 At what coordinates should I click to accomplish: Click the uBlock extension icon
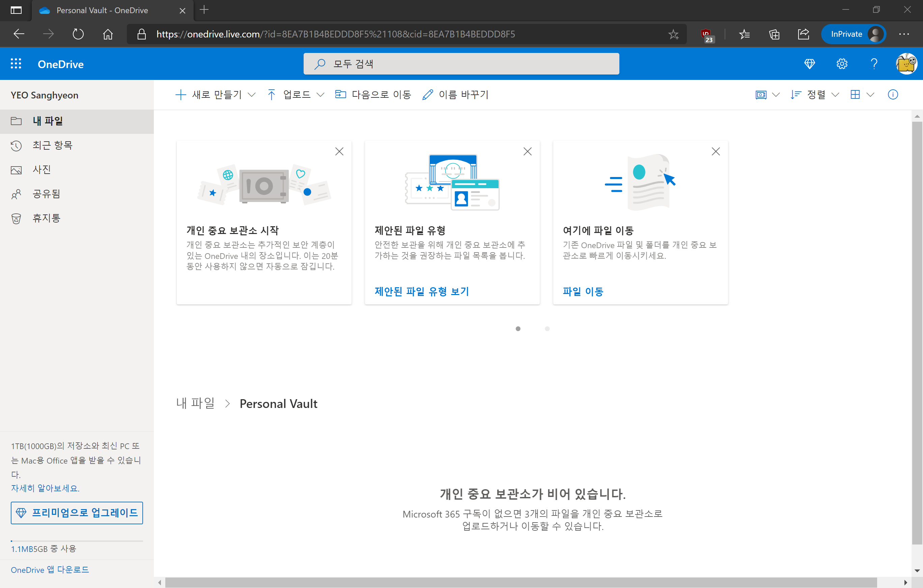click(x=706, y=34)
